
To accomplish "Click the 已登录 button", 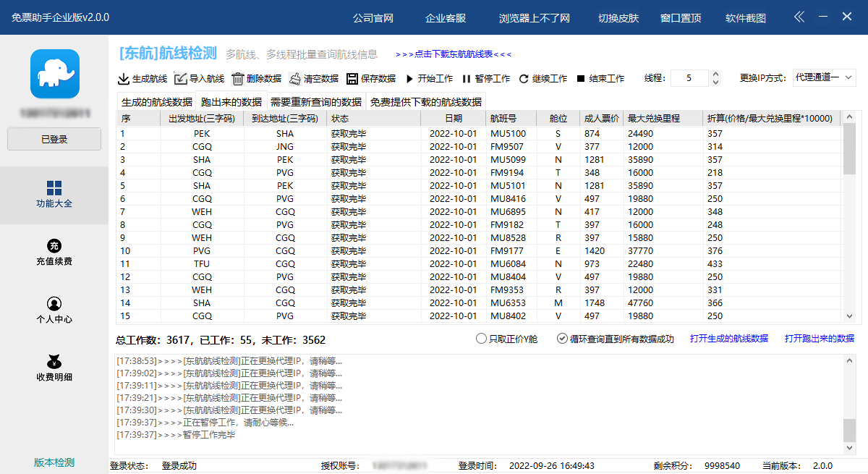I will 54,139.
